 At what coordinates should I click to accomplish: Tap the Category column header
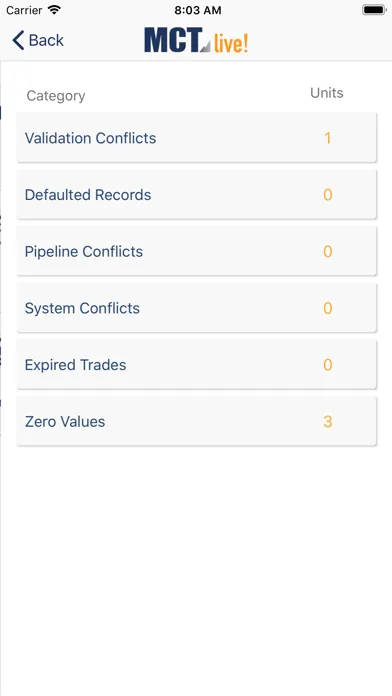[56, 96]
